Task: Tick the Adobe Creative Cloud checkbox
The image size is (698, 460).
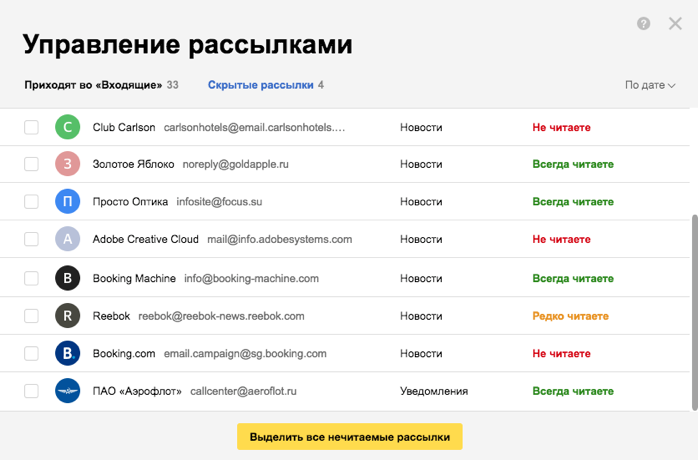Action: click(31, 239)
